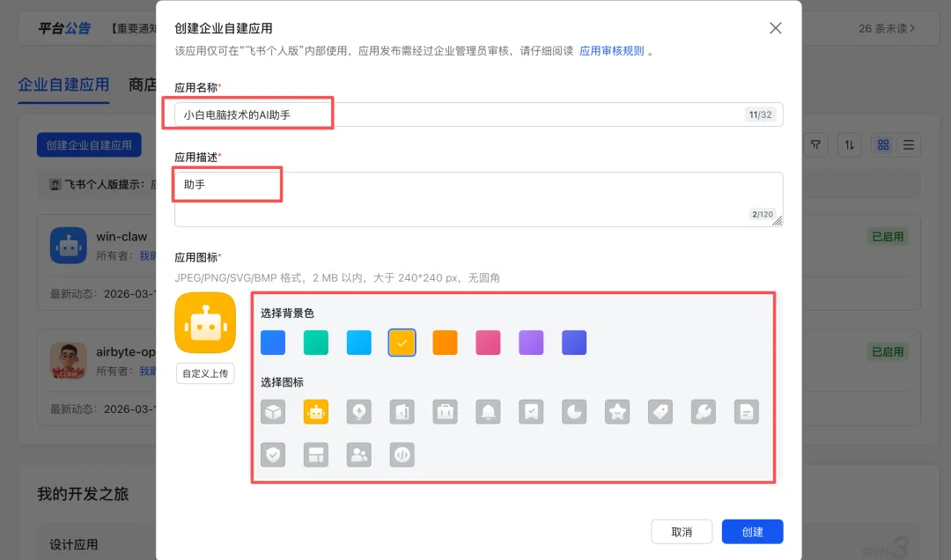The image size is (951, 560).
Task: Select the shield checkmark app icon
Action: [x=273, y=454]
